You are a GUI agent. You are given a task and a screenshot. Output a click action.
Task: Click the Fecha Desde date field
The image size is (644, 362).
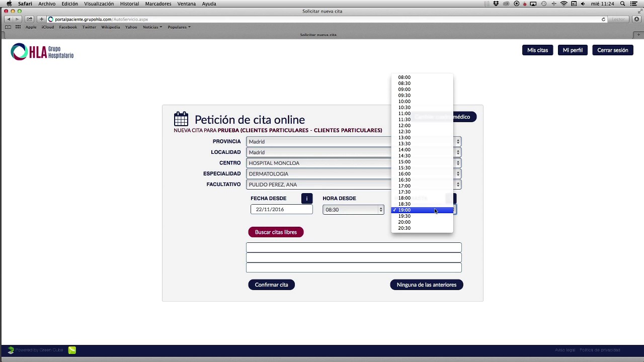pyautogui.click(x=281, y=210)
